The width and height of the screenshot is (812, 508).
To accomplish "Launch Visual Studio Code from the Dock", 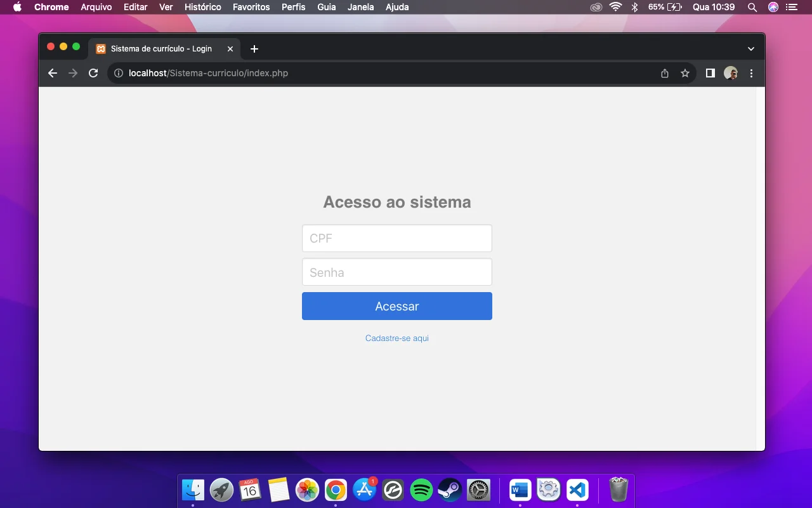I will 577,490.
